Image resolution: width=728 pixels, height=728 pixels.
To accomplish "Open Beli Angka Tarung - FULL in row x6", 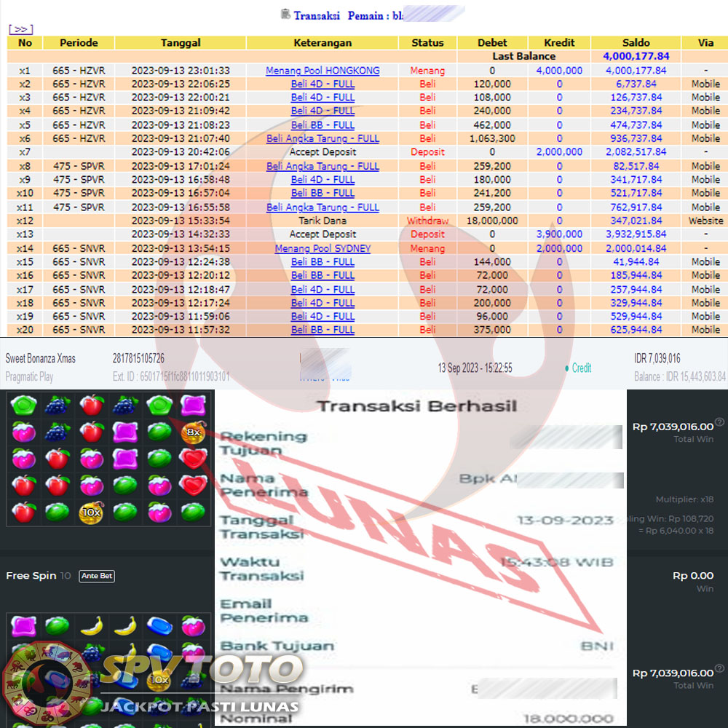I will click(323, 138).
